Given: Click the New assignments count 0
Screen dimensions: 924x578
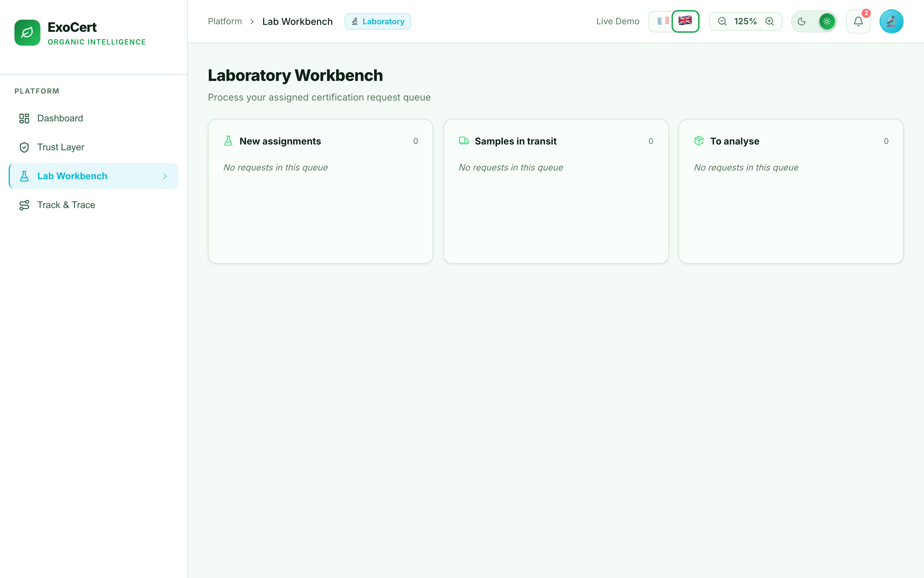Looking at the screenshot, I should [416, 141].
